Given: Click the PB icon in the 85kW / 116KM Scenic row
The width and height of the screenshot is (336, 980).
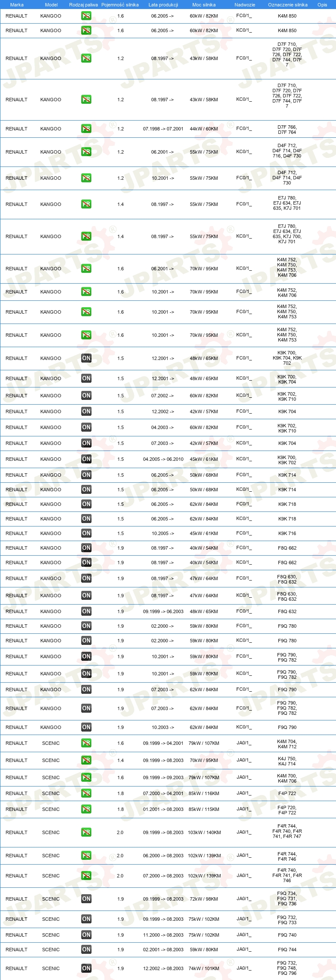Looking at the screenshot, I should tap(86, 793).
